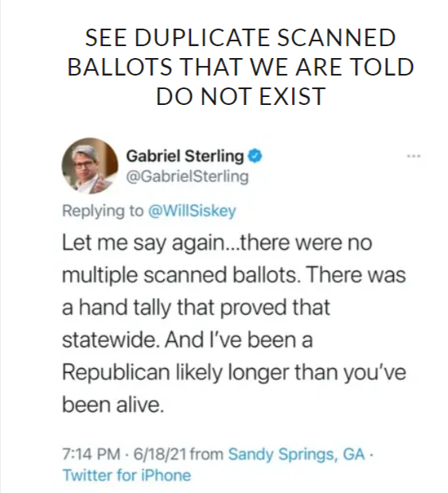Open the @GabrielSterling handle
This screenshot has height=493, width=448.
coord(188,177)
